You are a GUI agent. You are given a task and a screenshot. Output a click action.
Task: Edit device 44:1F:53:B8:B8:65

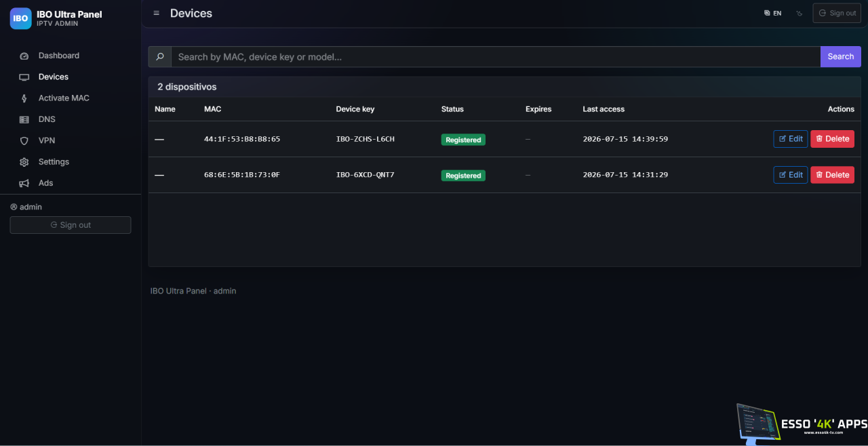click(x=791, y=139)
